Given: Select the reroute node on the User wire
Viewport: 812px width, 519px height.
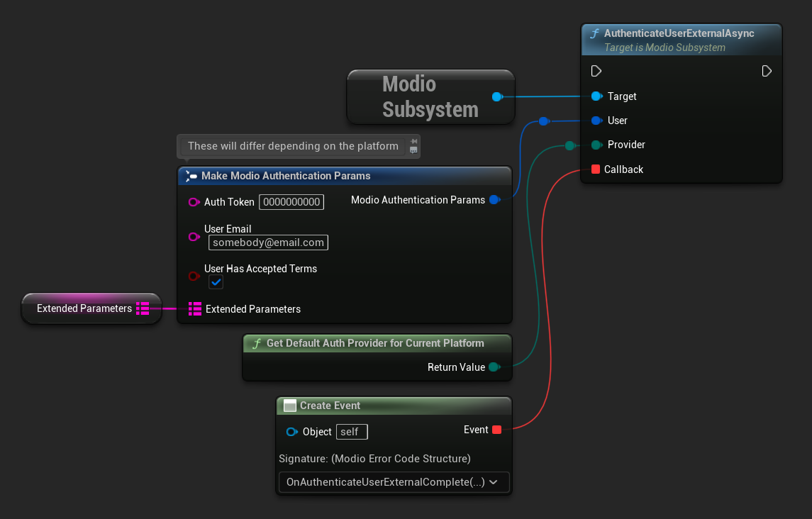Looking at the screenshot, I should (544, 121).
